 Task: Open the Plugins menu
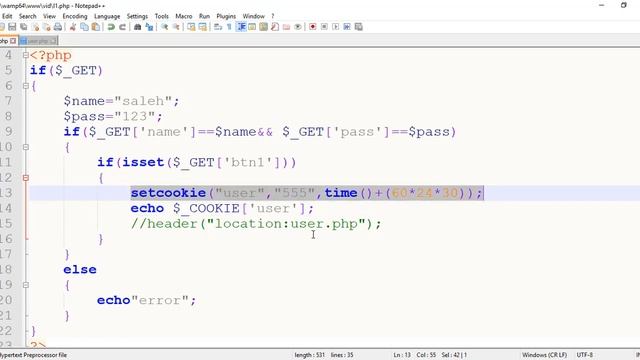pyautogui.click(x=226, y=16)
